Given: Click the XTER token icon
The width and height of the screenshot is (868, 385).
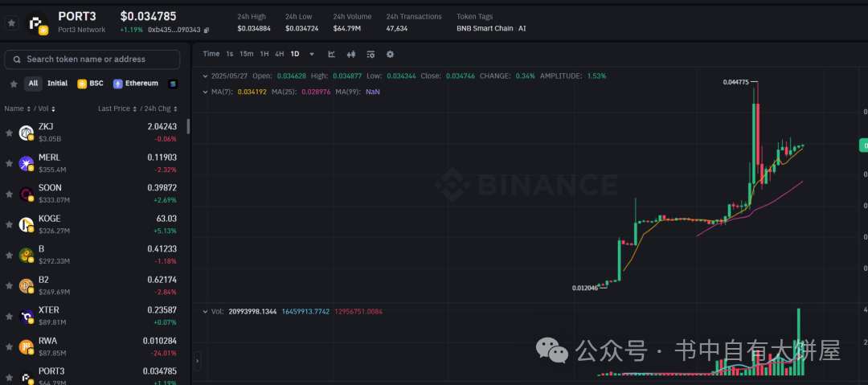Looking at the screenshot, I should [x=27, y=317].
